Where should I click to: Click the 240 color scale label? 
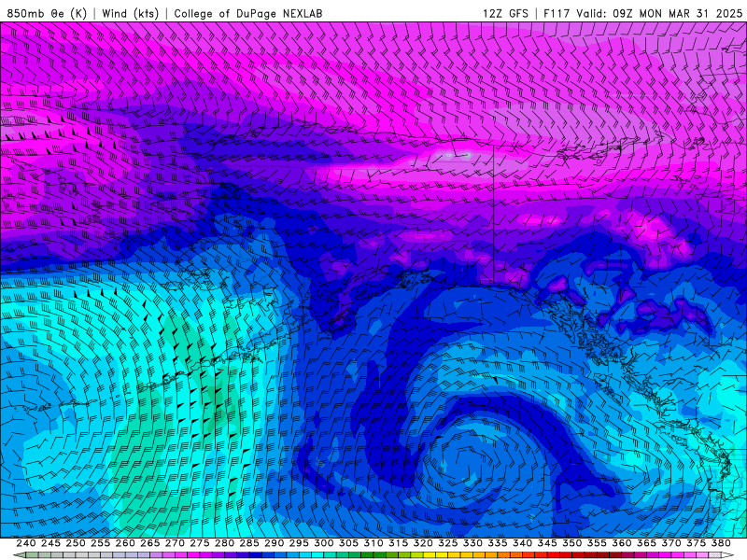(x=26, y=543)
